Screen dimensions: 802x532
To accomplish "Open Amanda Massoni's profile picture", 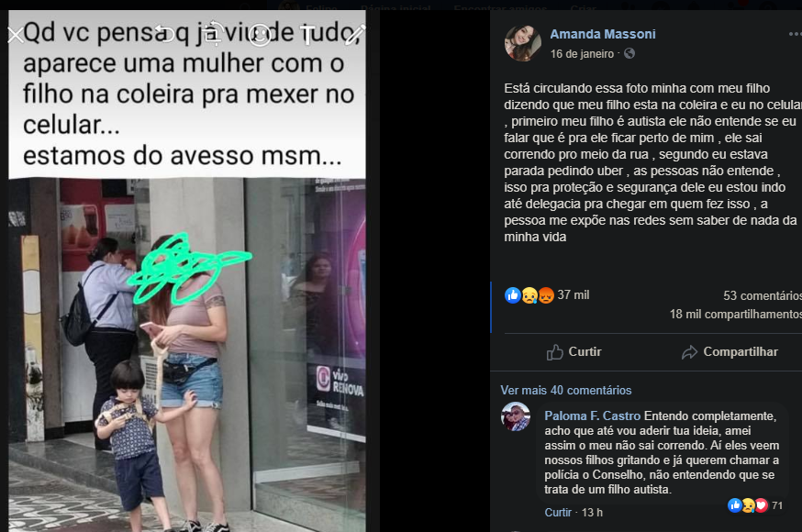I will click(523, 43).
